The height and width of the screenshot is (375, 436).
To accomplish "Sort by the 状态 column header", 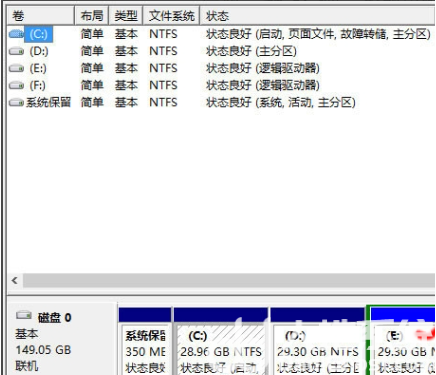I will [317, 16].
